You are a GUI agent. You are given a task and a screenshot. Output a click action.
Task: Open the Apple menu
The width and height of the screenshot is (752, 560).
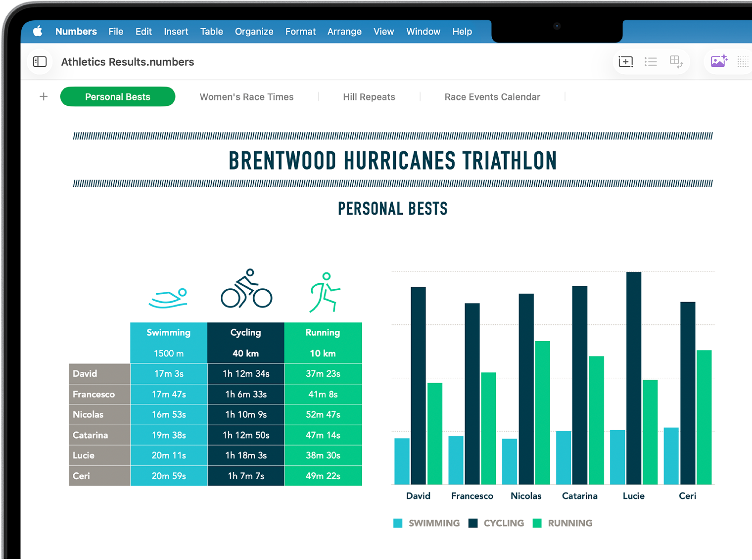[38, 31]
